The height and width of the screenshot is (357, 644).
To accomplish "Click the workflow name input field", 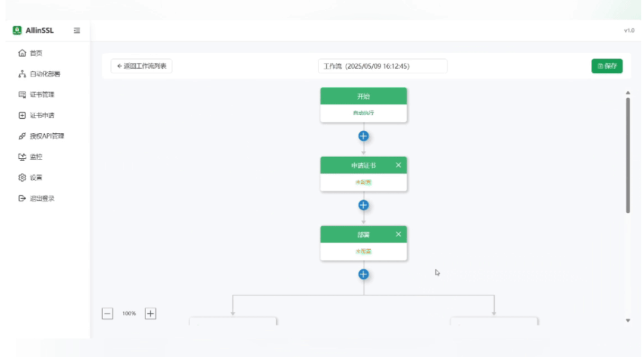I will 382,66.
